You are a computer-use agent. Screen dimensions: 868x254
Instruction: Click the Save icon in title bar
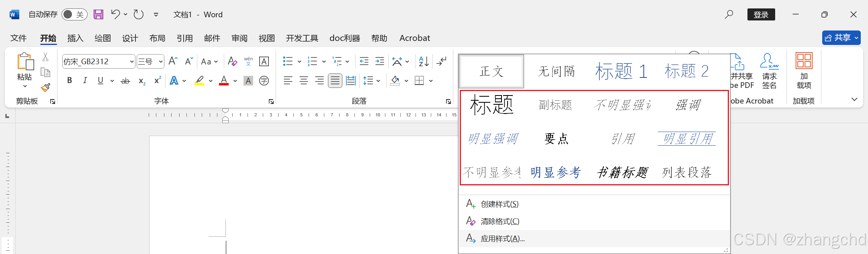[98, 14]
